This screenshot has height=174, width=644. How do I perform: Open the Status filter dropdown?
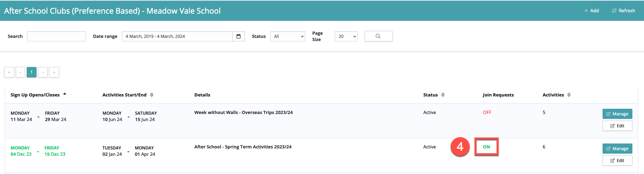[287, 36]
